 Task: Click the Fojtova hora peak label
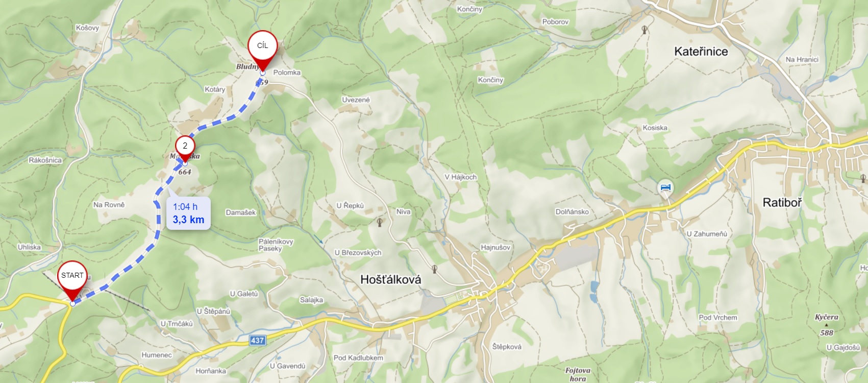578,374
